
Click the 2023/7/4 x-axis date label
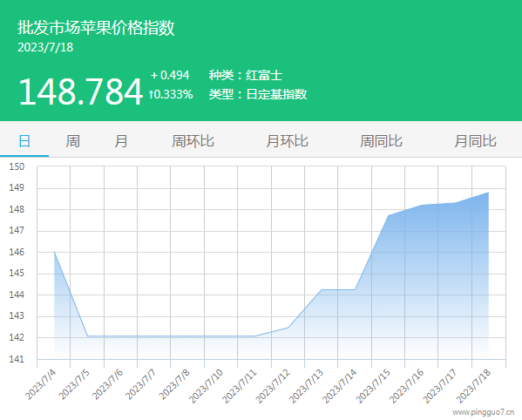(41, 384)
